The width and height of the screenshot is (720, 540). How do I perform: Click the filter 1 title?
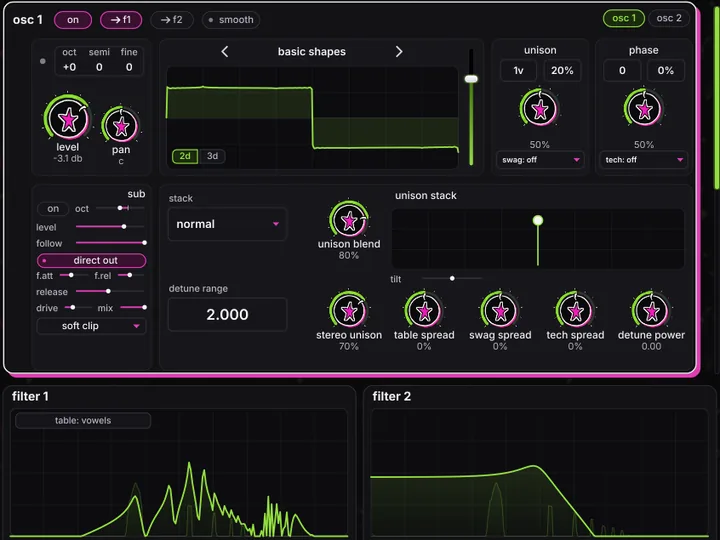30,396
